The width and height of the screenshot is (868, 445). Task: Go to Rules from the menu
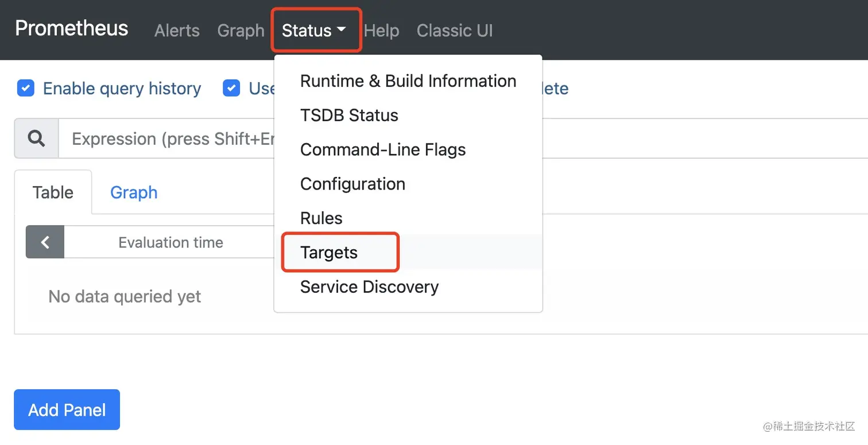pyautogui.click(x=321, y=218)
